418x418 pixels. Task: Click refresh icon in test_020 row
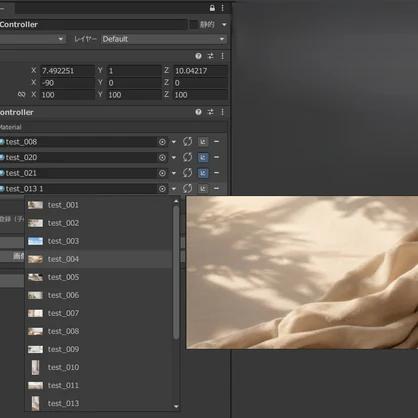187,157
